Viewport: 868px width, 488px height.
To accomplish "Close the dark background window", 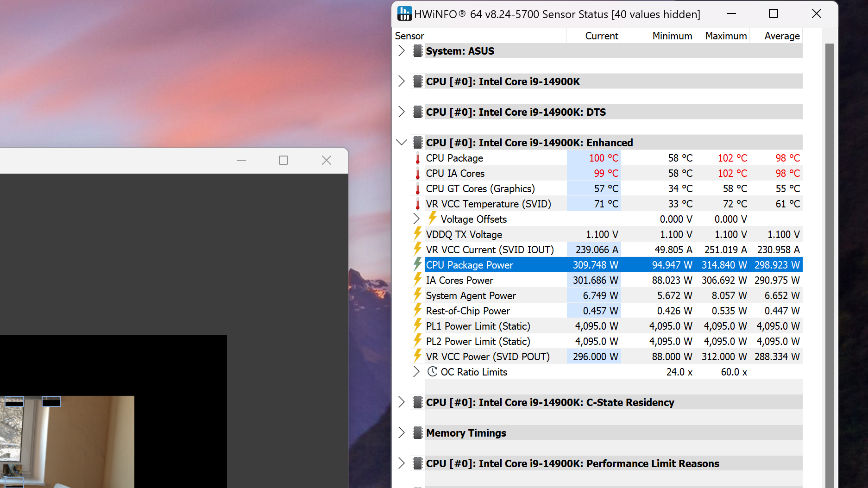I will 327,160.
